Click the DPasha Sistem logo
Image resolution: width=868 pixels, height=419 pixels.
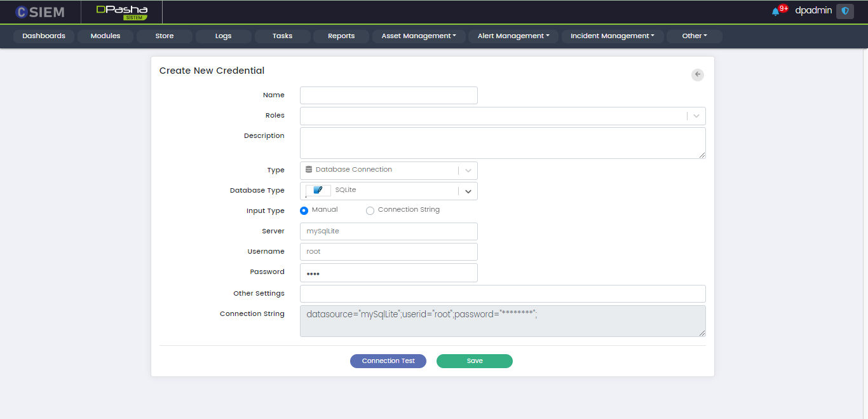tap(121, 12)
